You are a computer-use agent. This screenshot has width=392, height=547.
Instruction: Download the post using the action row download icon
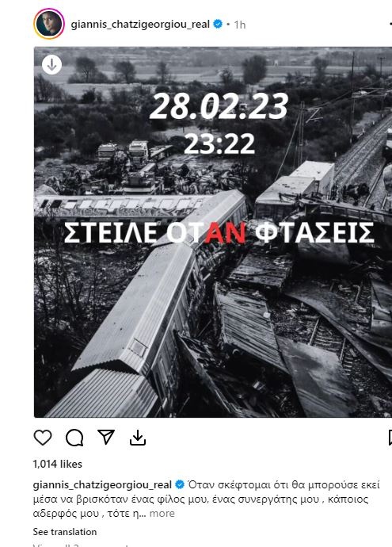click(138, 438)
